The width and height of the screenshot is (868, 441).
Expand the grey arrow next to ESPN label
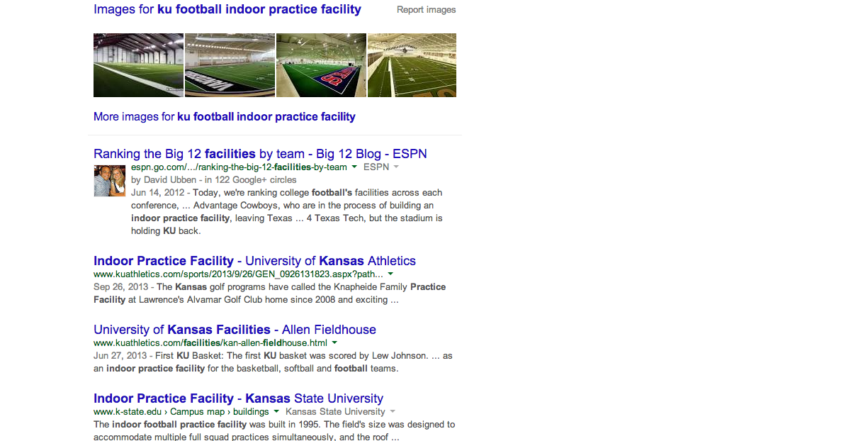395,167
